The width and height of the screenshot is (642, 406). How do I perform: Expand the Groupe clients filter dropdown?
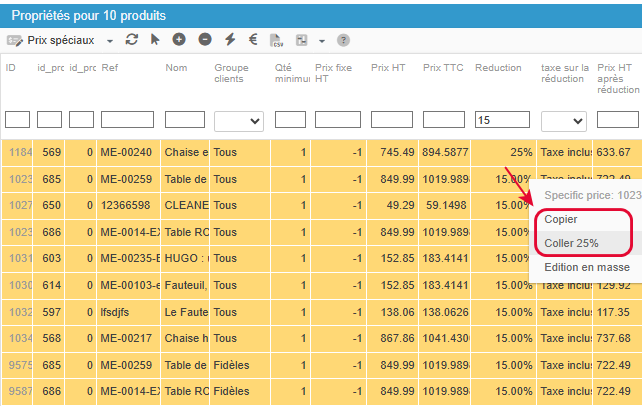click(x=239, y=121)
